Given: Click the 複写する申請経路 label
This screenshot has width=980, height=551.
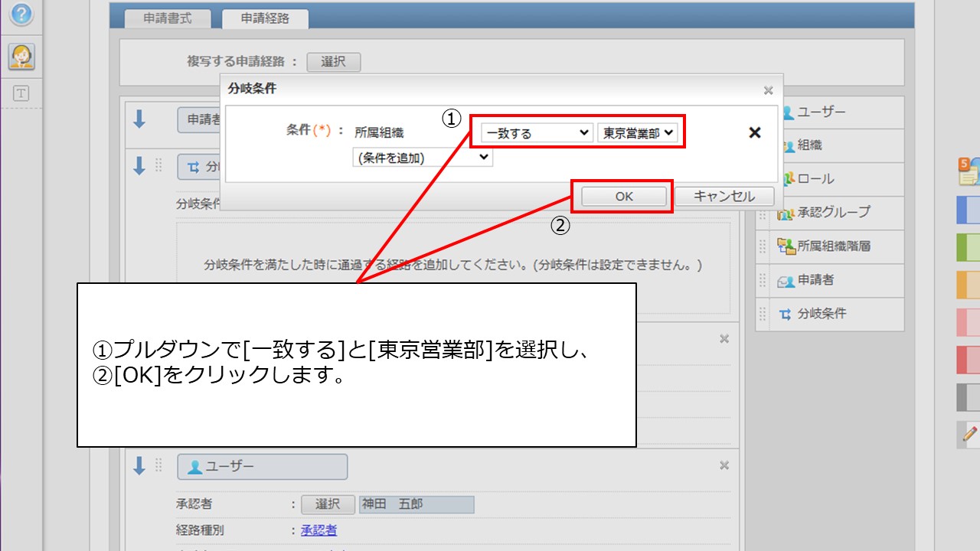Looking at the screenshot, I should coord(237,62).
